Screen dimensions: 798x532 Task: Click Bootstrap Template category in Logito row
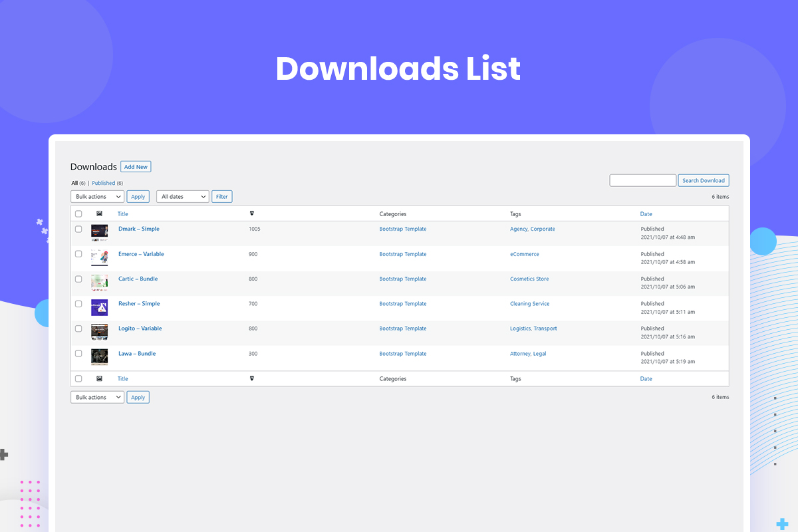tap(403, 329)
